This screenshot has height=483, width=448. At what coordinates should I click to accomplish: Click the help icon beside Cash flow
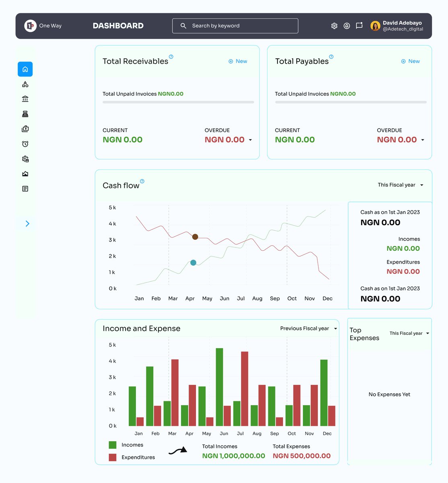click(142, 181)
